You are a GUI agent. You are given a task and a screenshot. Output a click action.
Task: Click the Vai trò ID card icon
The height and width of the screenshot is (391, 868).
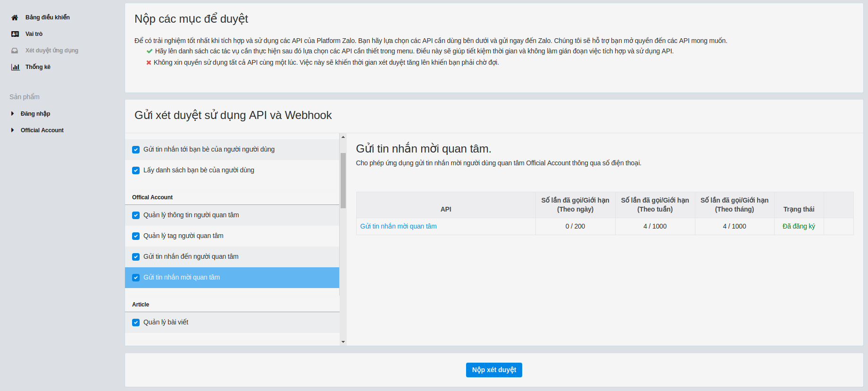[15, 34]
